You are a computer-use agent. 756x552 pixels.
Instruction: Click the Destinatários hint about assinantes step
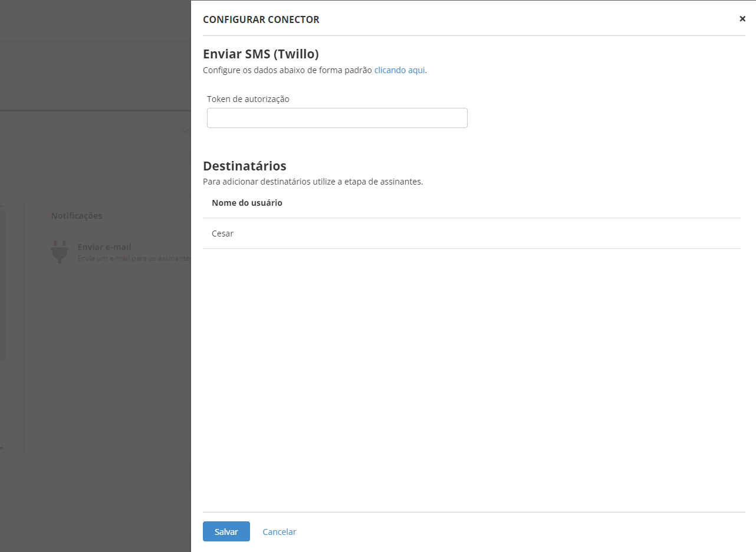(313, 182)
